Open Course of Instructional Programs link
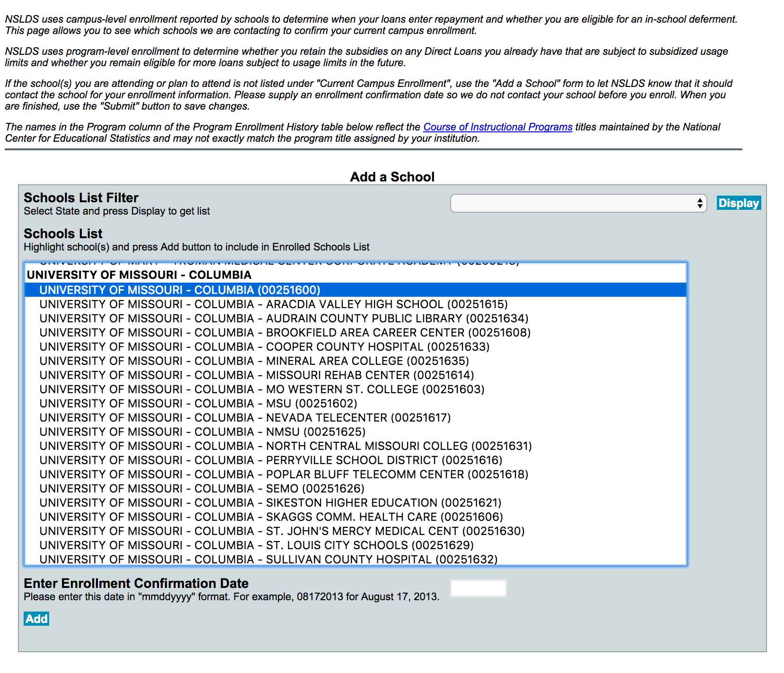Image resolution: width=784 pixels, height=673 pixels. point(498,127)
